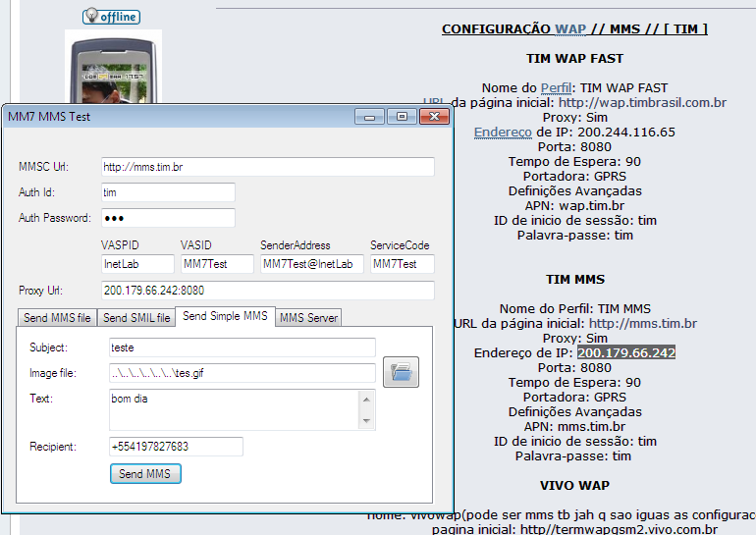The image size is (756, 535).
Task: Click the Send MMS button
Action: (145, 474)
